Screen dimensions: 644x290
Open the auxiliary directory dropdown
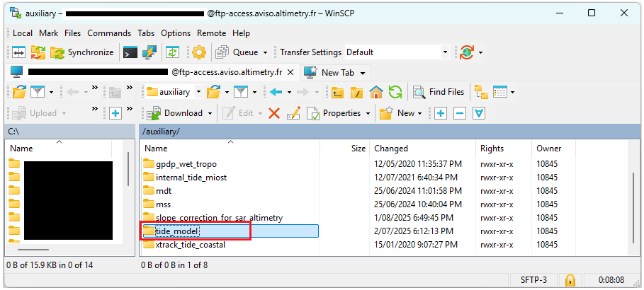click(x=198, y=92)
